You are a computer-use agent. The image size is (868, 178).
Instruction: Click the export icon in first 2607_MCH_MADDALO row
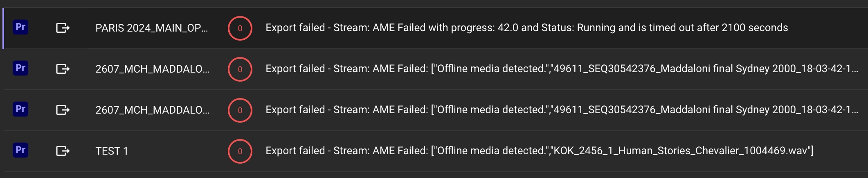pos(63,69)
